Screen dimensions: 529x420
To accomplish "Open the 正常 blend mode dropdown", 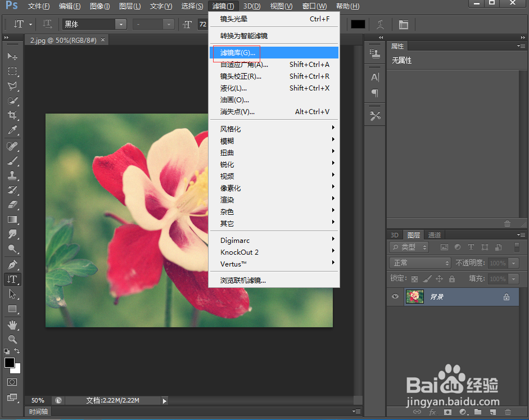I will [420, 263].
